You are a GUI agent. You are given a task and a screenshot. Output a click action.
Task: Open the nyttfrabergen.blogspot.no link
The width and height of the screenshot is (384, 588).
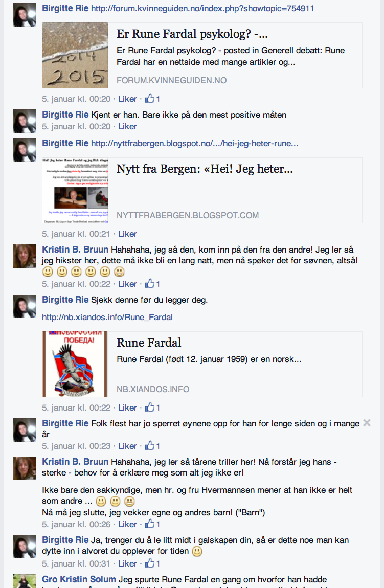[x=195, y=143]
